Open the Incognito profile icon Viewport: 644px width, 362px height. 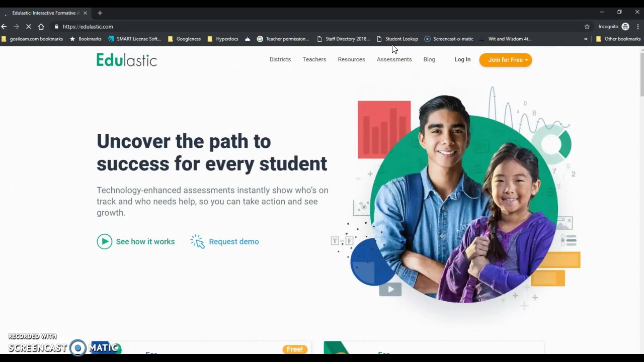pos(625,27)
